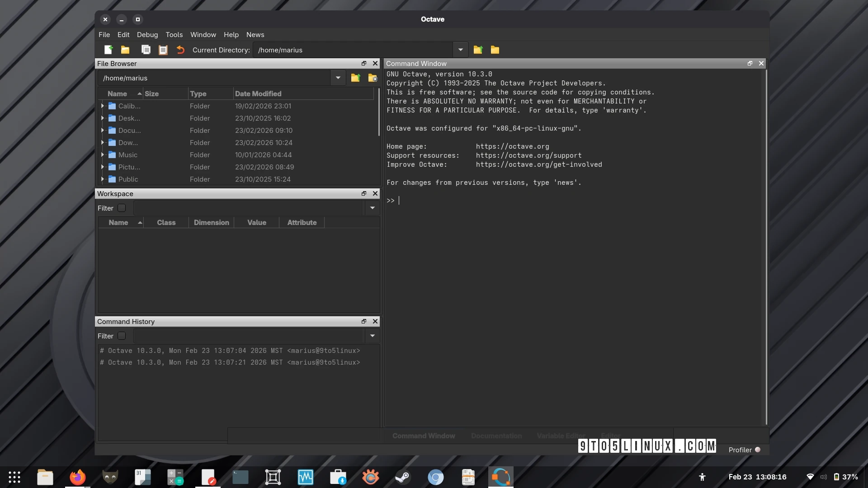The image size is (868, 488).
Task: Open the Workspace filter dropdown
Action: tap(372, 208)
